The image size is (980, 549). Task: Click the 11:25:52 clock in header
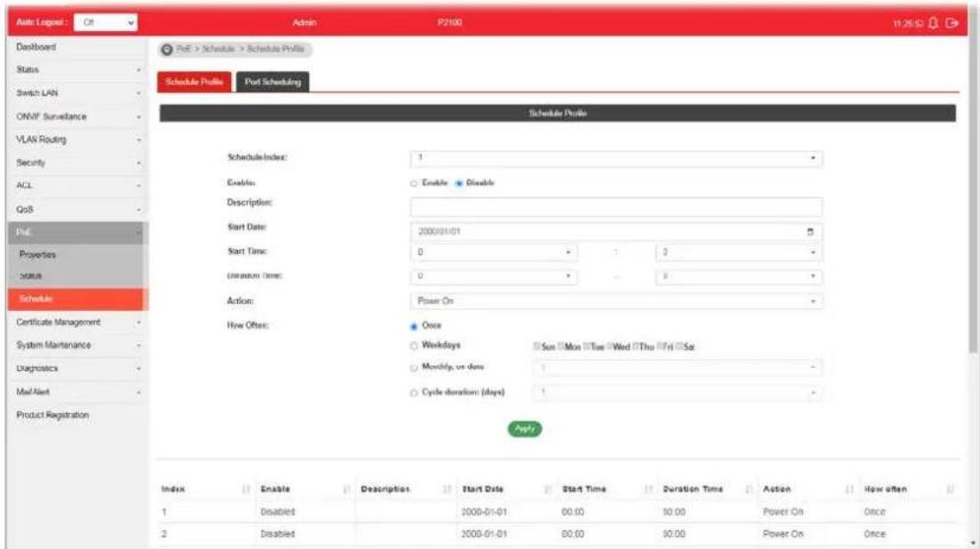point(908,23)
